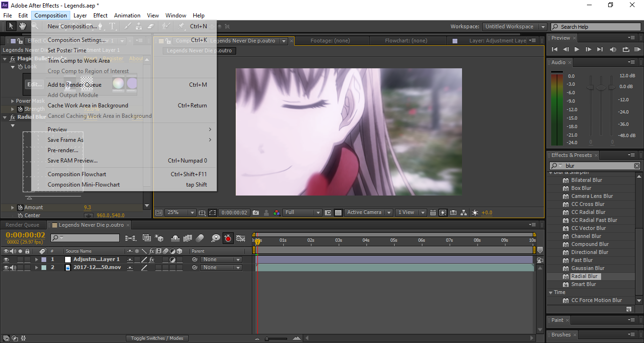Viewport: 644px width, 343px height.
Task: Toggle adjustment layer switch on Adjustment Layer 1
Action: (x=173, y=260)
